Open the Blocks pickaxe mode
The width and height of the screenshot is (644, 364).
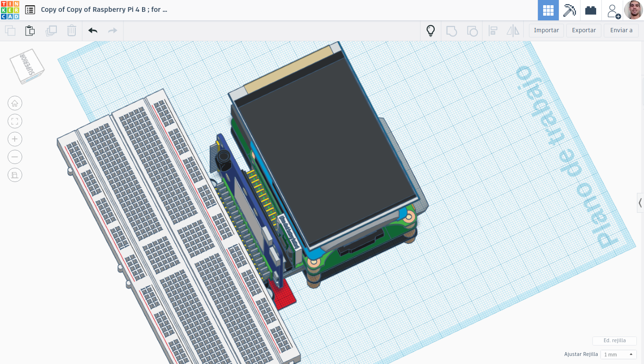pyautogui.click(x=569, y=10)
